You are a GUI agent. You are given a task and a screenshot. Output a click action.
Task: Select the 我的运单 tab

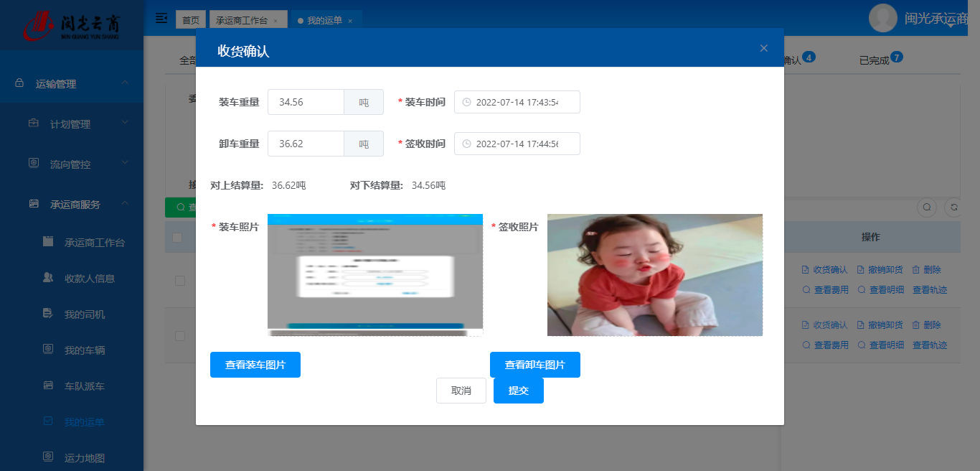pyautogui.click(x=324, y=21)
